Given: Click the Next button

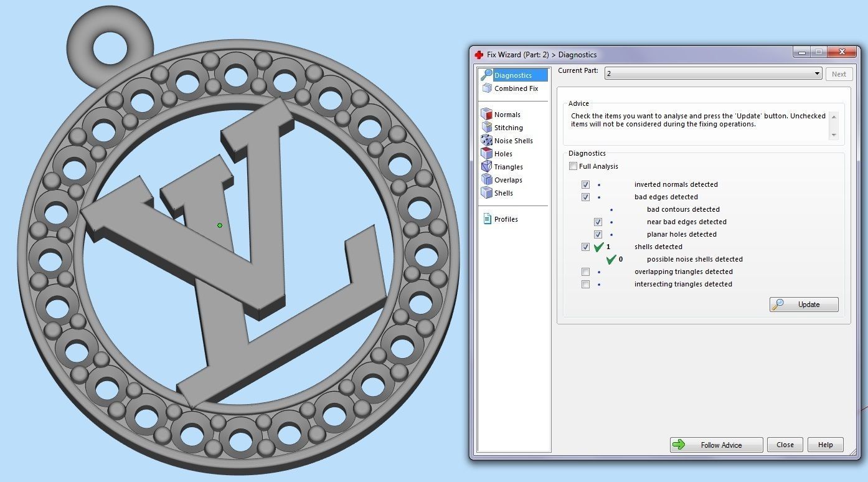Looking at the screenshot, I should (839, 74).
